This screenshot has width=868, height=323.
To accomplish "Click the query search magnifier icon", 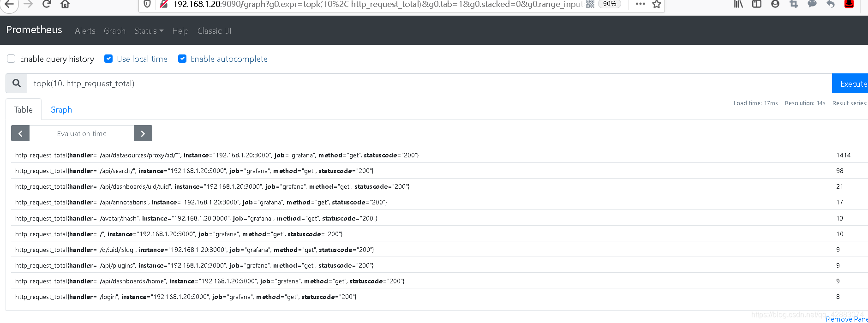I will tap(17, 84).
